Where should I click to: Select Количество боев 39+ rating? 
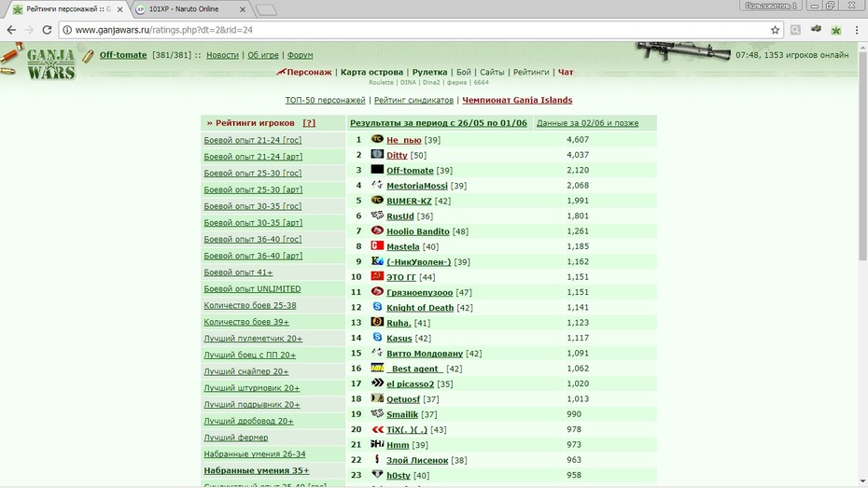(x=246, y=322)
